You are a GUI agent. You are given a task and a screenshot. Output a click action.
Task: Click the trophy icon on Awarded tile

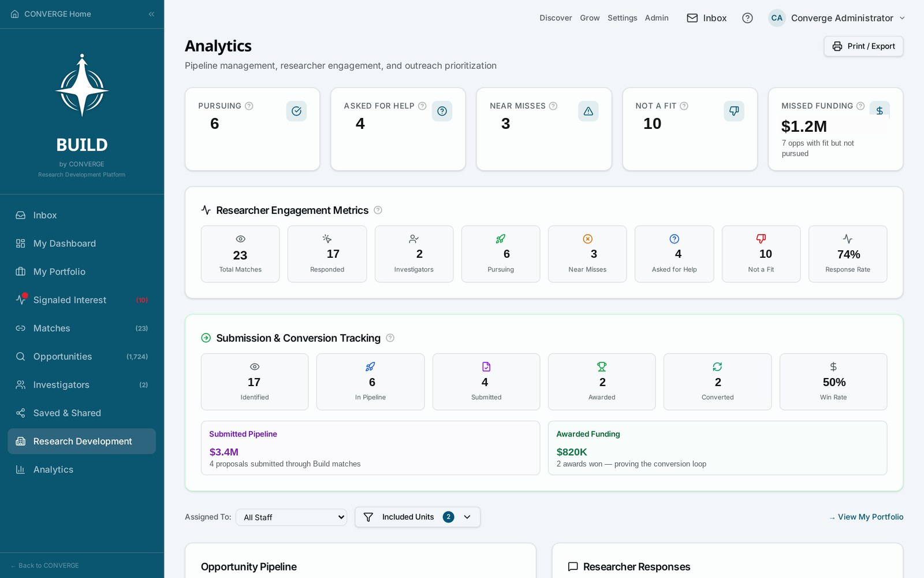click(602, 366)
